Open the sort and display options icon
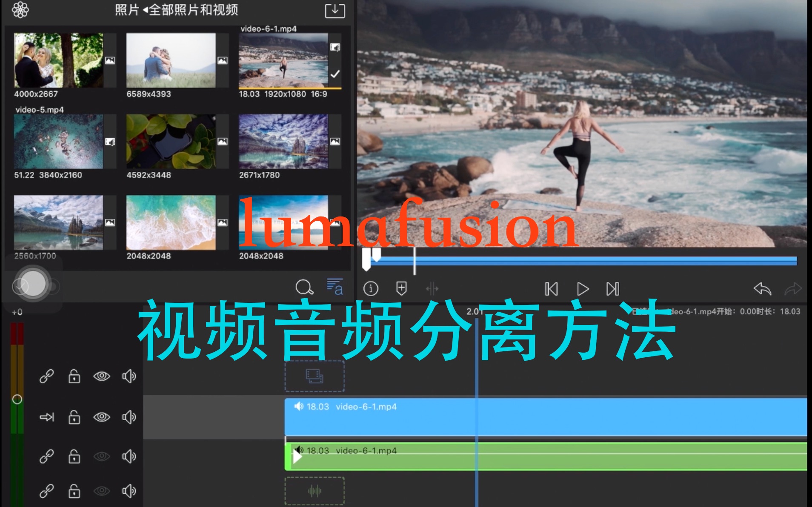Viewport: 812px width, 507px height. point(335,287)
